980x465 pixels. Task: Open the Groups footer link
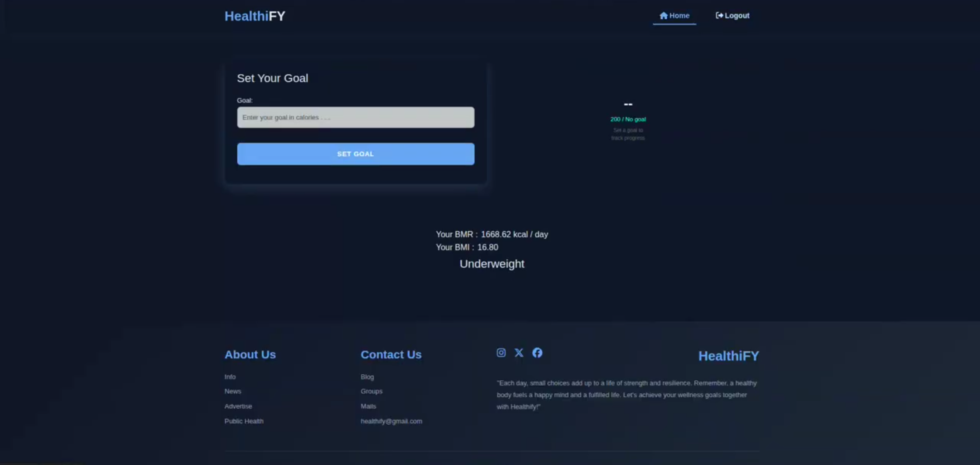372,391
